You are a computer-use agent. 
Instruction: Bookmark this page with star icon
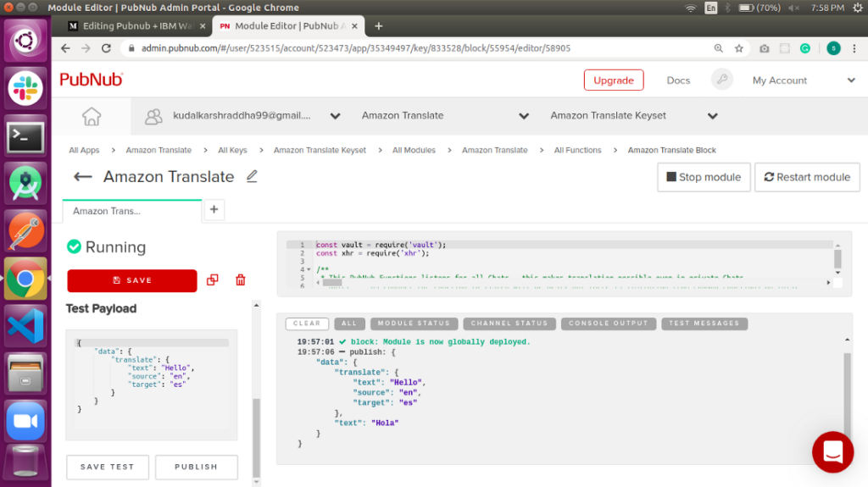point(739,48)
